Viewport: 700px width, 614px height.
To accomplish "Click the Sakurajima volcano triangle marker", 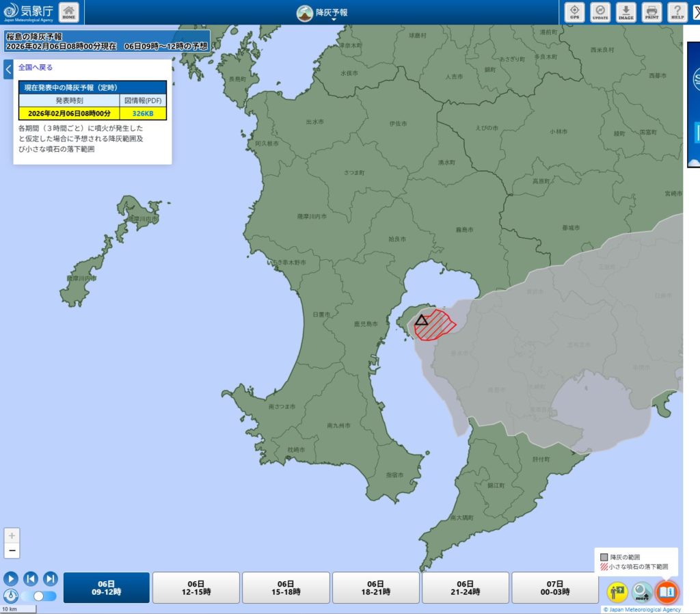I will coord(421,319).
